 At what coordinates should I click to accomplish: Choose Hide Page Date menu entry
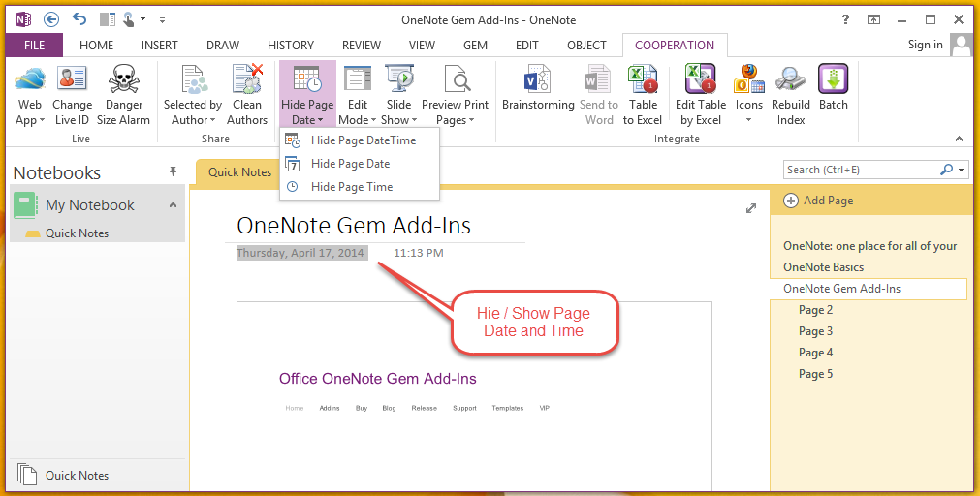[x=360, y=164]
